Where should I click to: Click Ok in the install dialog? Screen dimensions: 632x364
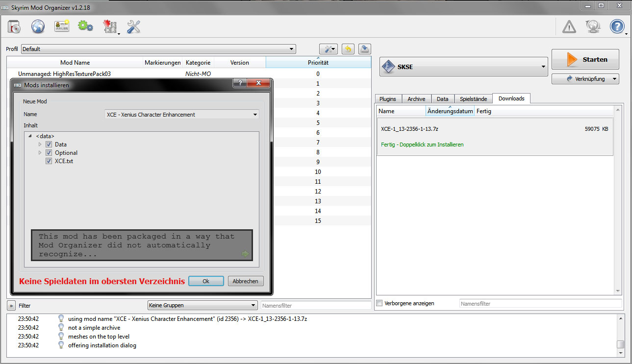coord(206,281)
